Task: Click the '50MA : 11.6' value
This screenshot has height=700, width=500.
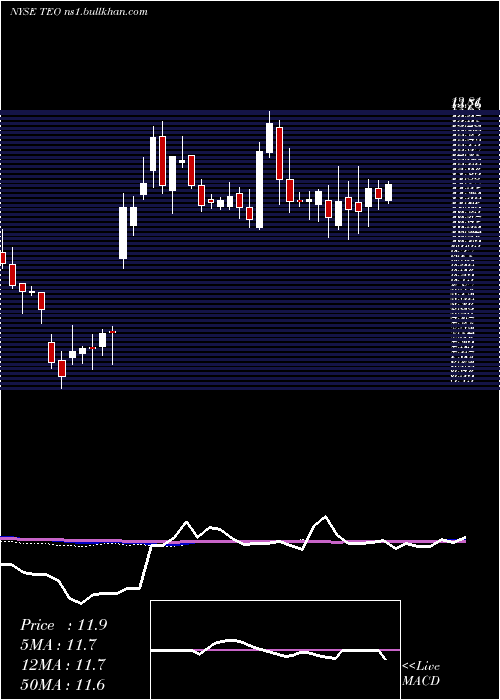Action: [x=62, y=684]
